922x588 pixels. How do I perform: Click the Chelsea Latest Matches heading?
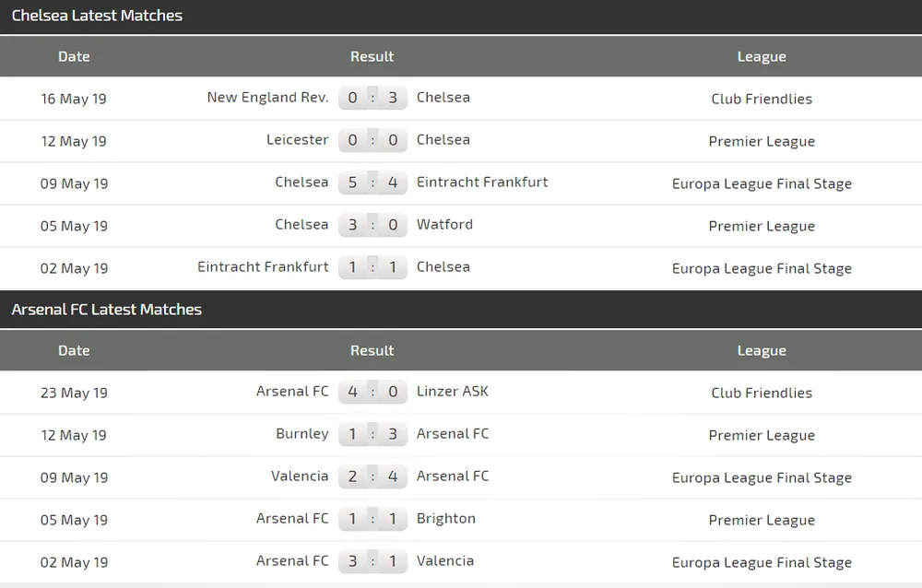click(97, 16)
